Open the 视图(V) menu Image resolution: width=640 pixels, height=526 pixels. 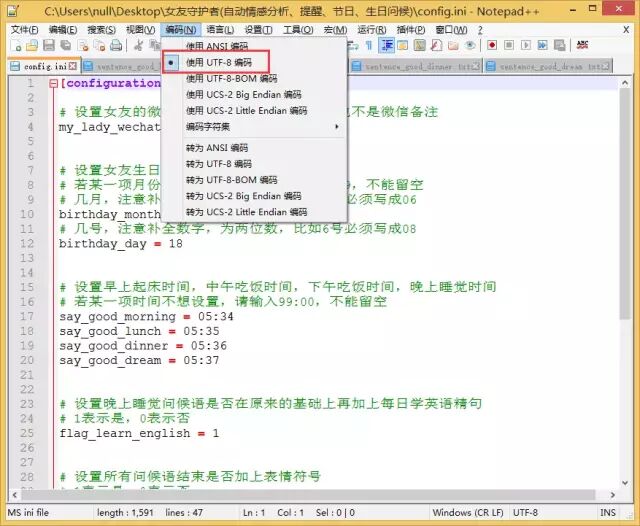140,30
